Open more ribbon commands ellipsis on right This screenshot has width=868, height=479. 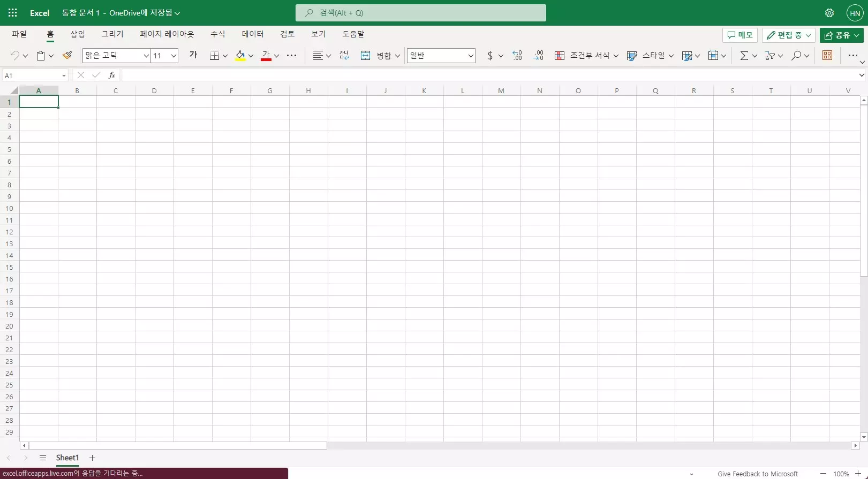853,55
